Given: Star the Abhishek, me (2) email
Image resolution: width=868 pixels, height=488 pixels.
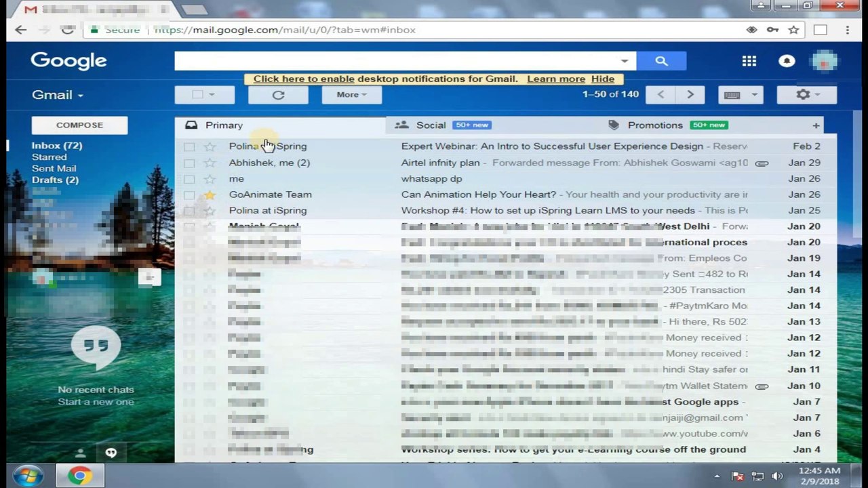Looking at the screenshot, I should tap(210, 163).
